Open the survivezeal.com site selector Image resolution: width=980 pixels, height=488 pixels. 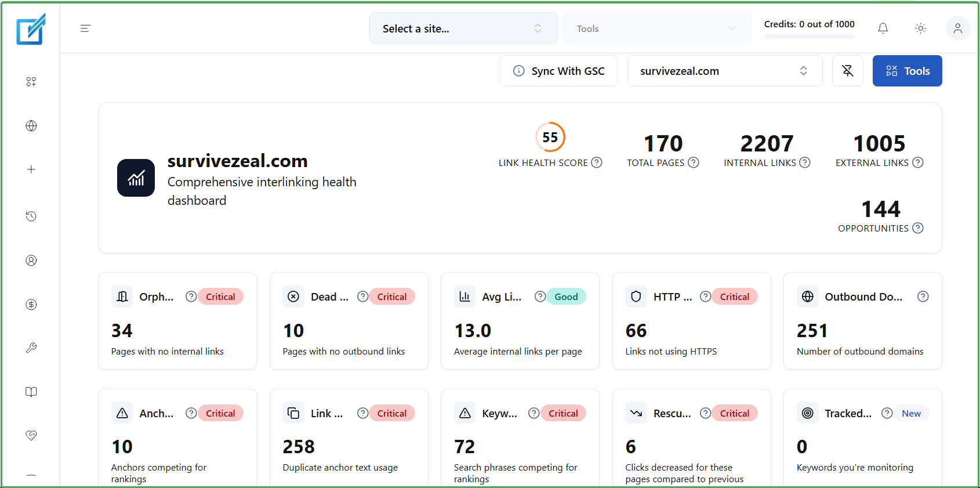pyautogui.click(x=725, y=71)
